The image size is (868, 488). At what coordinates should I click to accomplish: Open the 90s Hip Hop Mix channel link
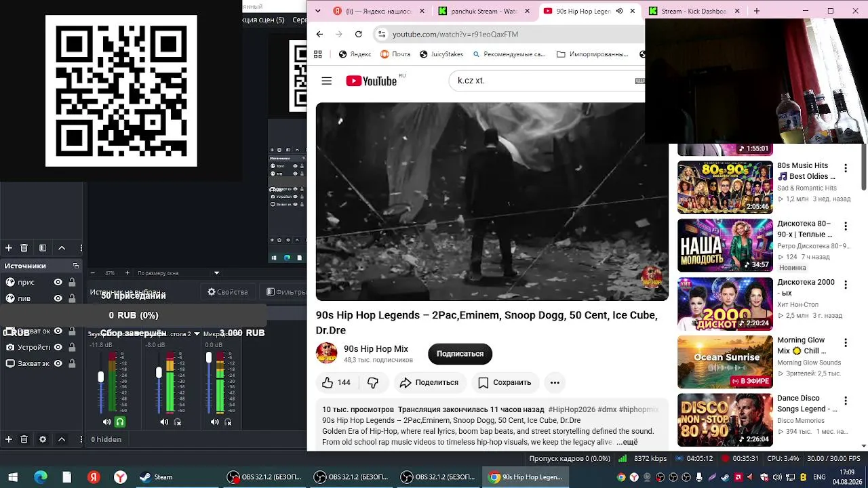pyautogui.click(x=376, y=349)
